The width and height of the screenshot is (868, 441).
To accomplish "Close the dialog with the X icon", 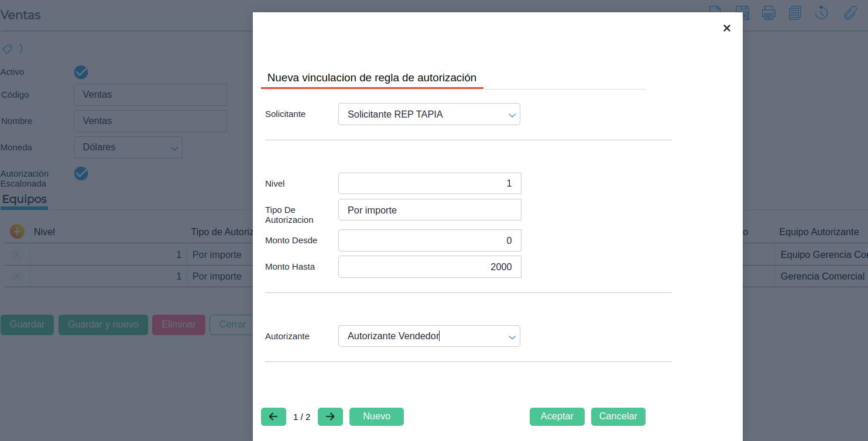I will pos(726,28).
